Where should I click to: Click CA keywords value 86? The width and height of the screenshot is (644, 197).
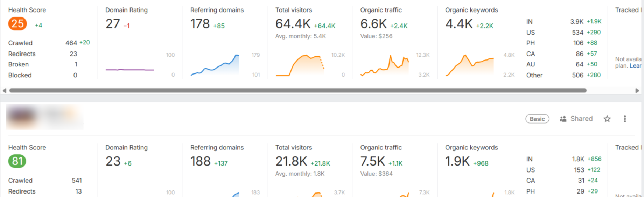(x=580, y=54)
